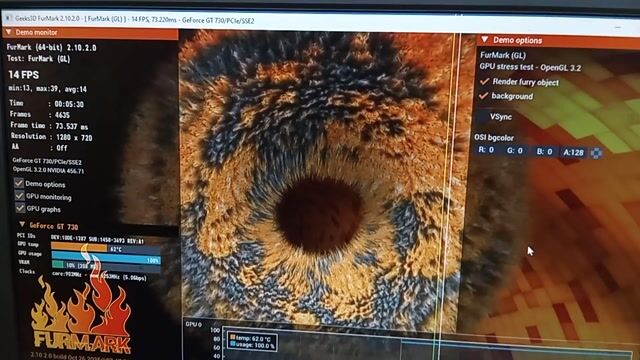Click the min:13, max:39, avg:14 line

(47, 89)
